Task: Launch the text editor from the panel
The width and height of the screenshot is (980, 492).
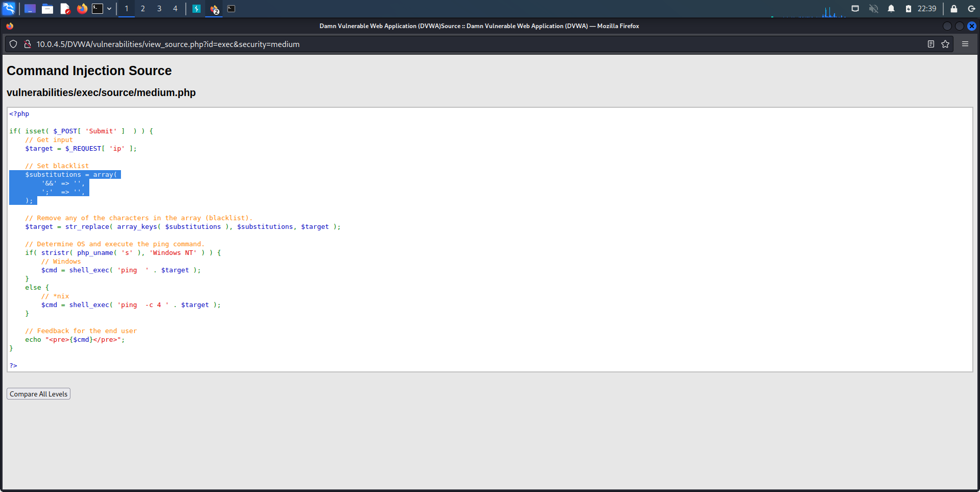Action: 65,9
